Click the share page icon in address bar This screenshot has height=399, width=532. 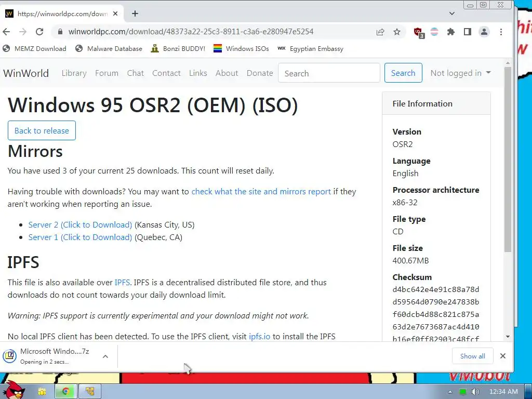pos(380,32)
